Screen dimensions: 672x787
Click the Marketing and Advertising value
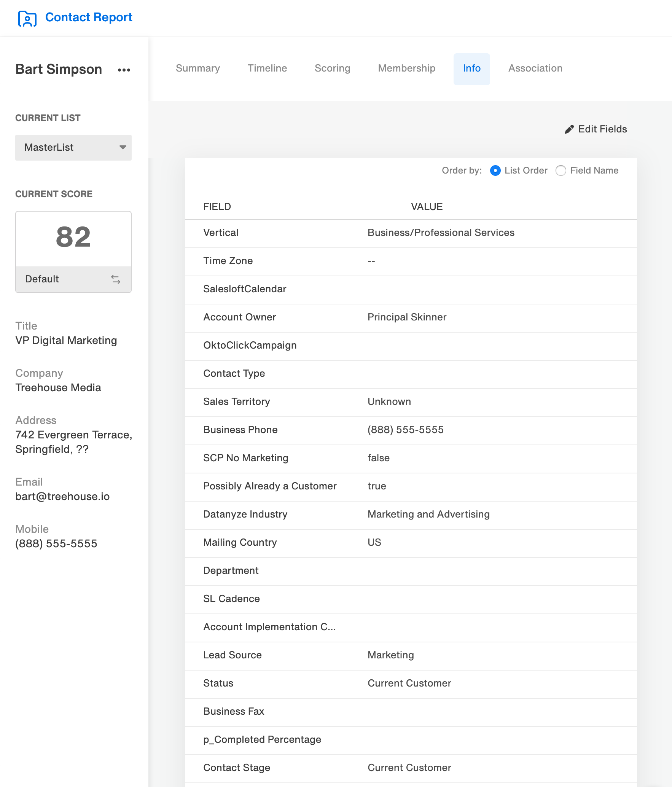[428, 515]
